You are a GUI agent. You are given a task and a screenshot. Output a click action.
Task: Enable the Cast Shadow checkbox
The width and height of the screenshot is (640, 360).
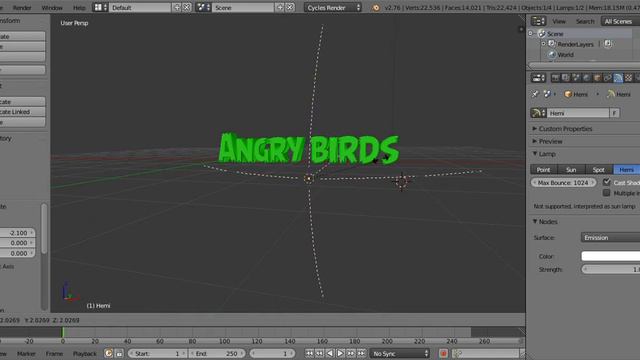(x=607, y=182)
